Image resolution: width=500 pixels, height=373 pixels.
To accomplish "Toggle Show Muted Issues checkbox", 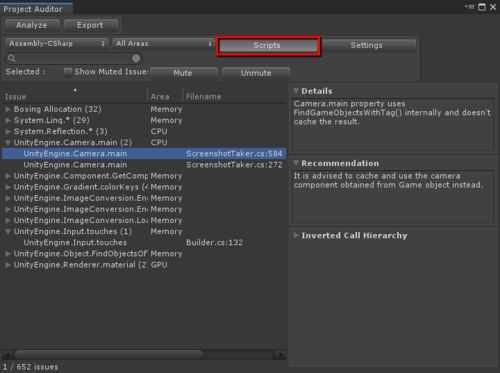I will point(68,72).
